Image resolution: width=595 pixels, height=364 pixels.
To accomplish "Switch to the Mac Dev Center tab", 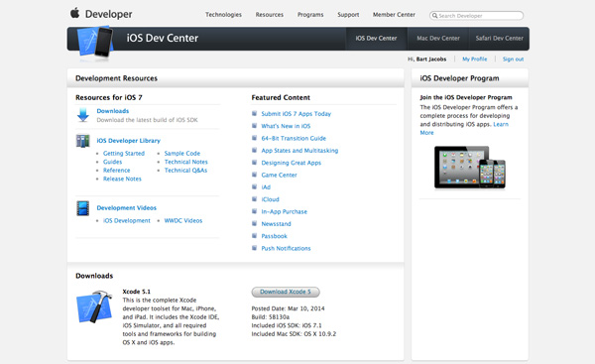I will pyautogui.click(x=438, y=39).
